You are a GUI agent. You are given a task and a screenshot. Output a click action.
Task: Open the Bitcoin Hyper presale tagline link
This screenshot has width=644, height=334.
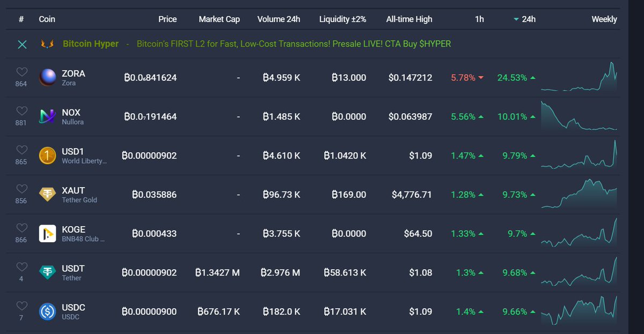pyautogui.click(x=294, y=44)
